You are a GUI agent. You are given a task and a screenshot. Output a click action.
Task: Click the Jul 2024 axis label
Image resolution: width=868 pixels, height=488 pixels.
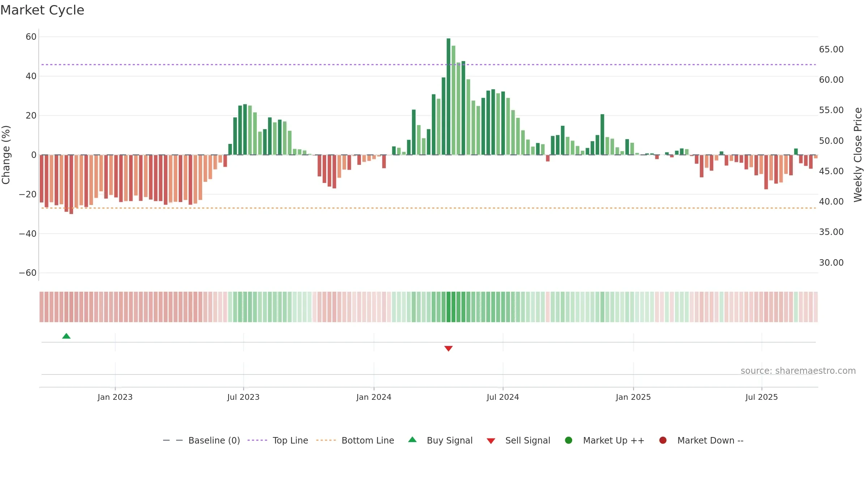(503, 397)
